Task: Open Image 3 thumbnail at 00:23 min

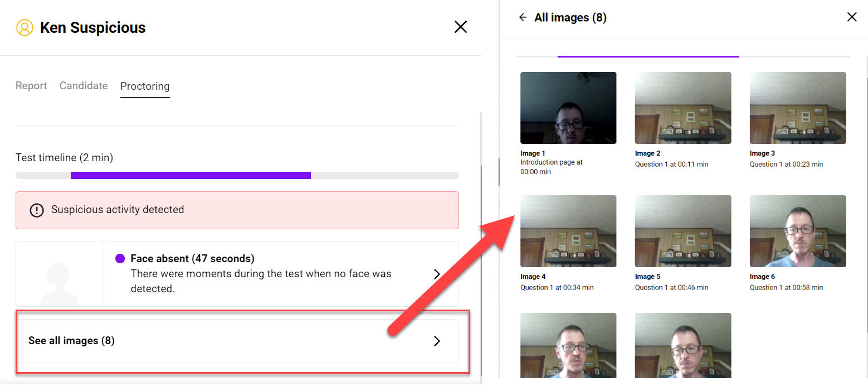Action: point(798,108)
